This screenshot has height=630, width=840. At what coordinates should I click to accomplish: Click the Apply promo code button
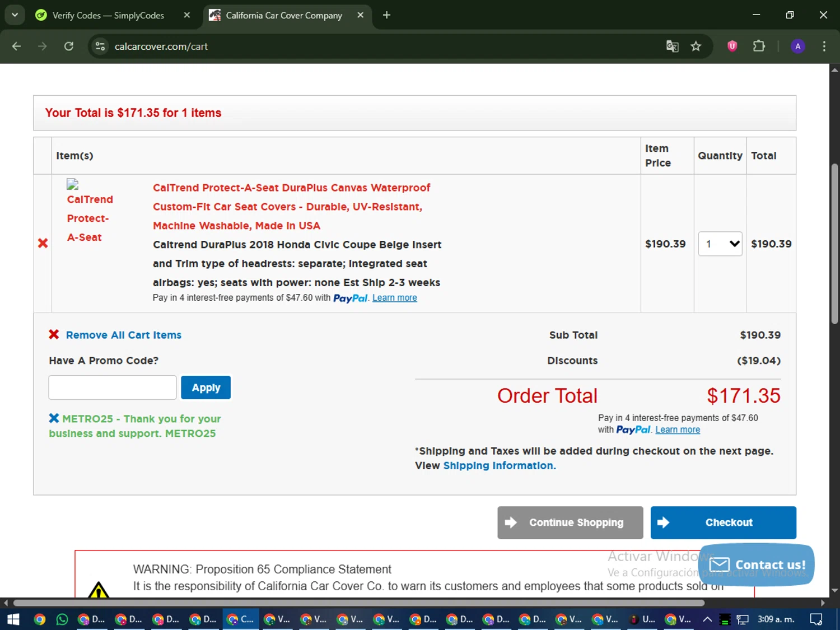(206, 388)
